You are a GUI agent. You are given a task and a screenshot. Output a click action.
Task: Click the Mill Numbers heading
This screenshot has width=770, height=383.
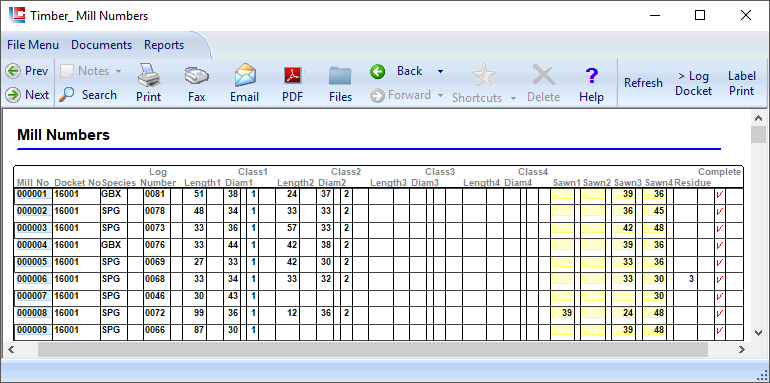coord(63,135)
